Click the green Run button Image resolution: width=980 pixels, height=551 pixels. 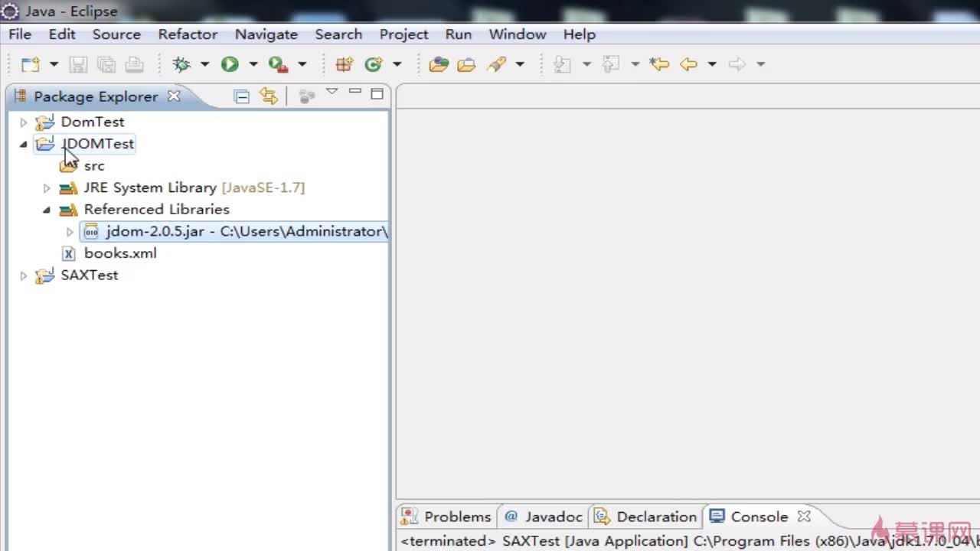pos(230,64)
